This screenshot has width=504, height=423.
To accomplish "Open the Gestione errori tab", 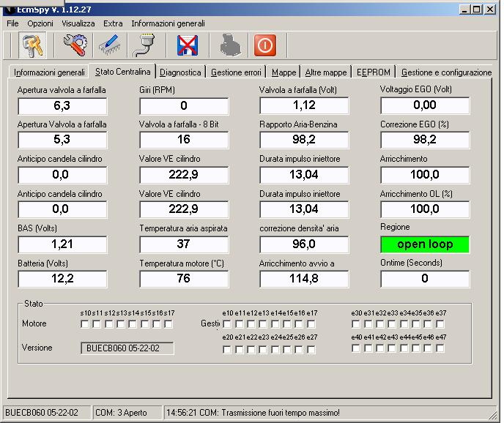I will pos(236,72).
